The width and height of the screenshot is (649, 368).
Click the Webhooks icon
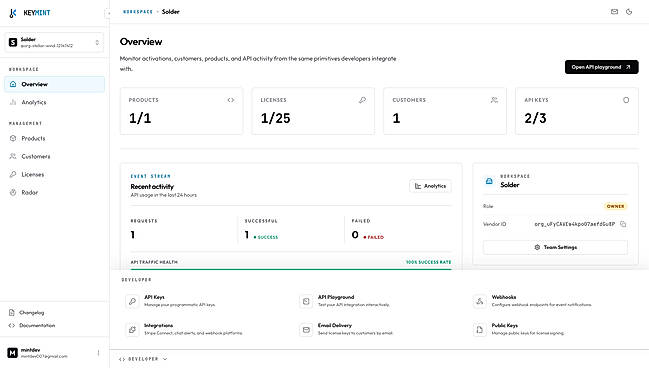pos(480,301)
